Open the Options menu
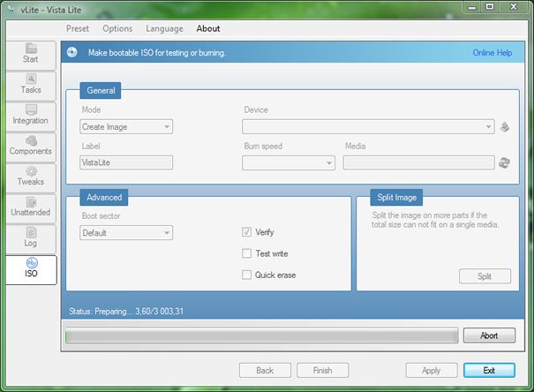The height and width of the screenshot is (392, 534). [x=117, y=28]
